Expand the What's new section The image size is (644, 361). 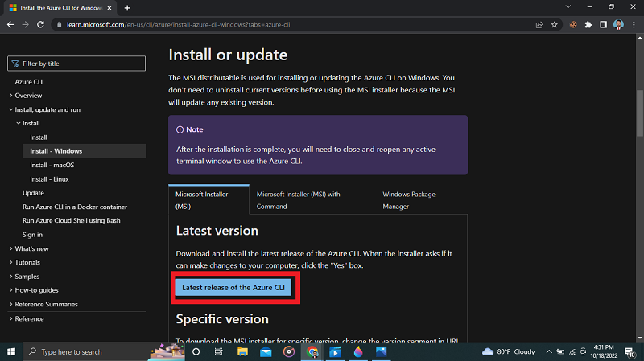[29, 248]
